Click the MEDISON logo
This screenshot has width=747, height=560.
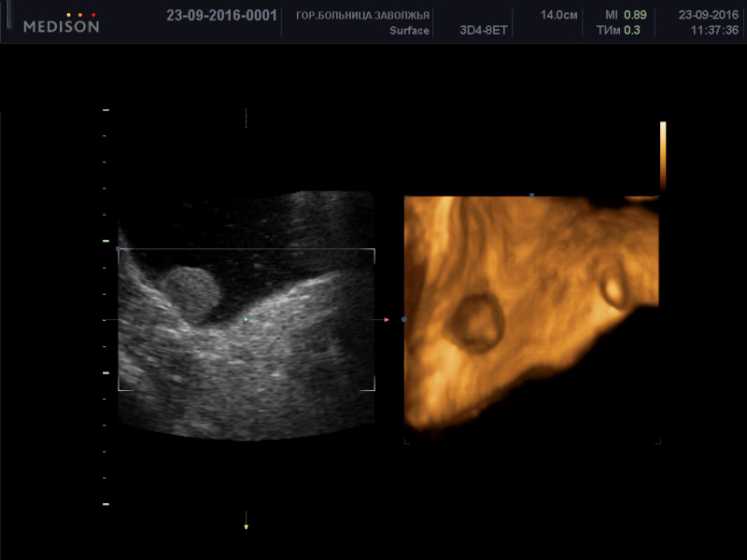pyautogui.click(x=62, y=22)
